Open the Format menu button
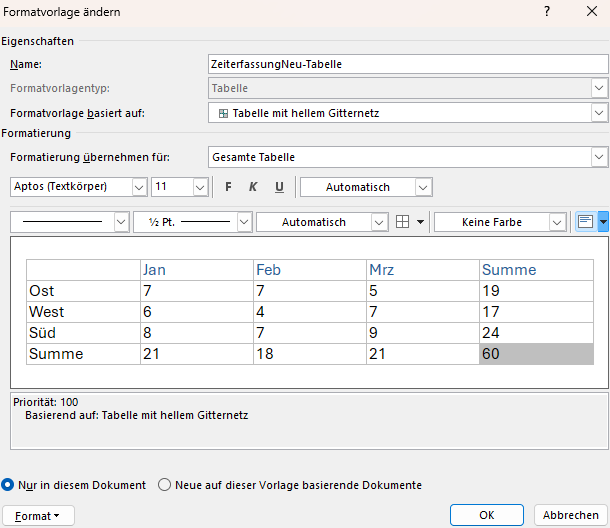 click(45, 515)
